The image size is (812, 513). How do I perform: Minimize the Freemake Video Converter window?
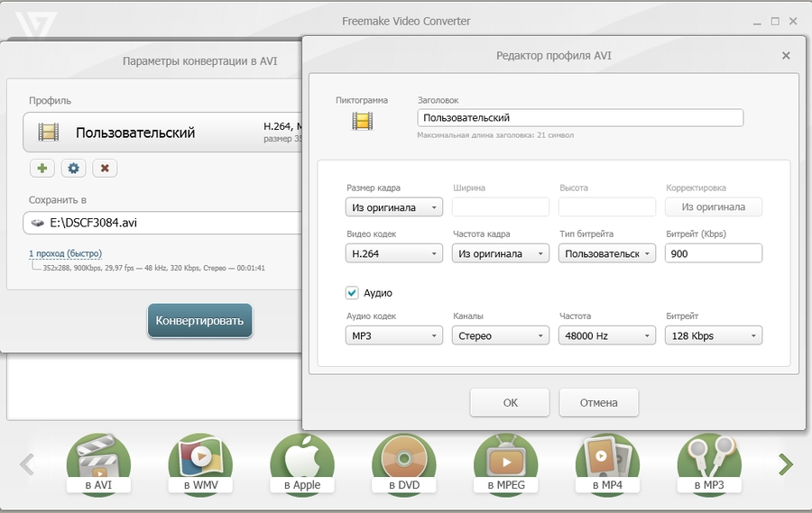point(757,22)
